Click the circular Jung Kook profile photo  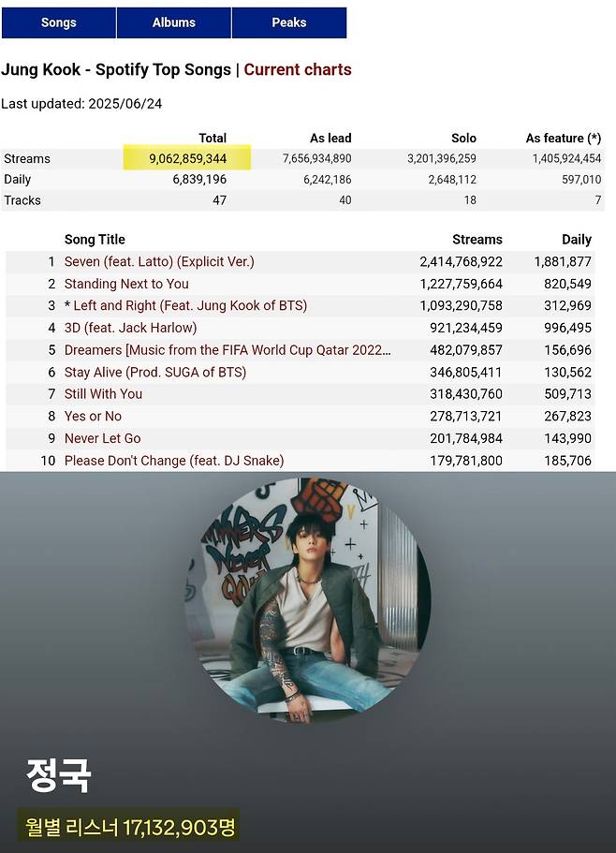pyautogui.click(x=308, y=599)
